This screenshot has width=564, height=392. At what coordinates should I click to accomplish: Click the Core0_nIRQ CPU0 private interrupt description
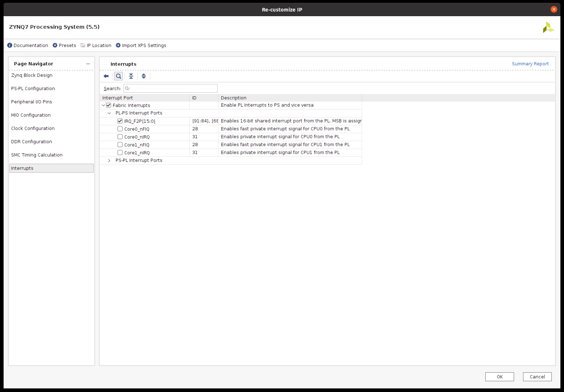pyautogui.click(x=280, y=137)
